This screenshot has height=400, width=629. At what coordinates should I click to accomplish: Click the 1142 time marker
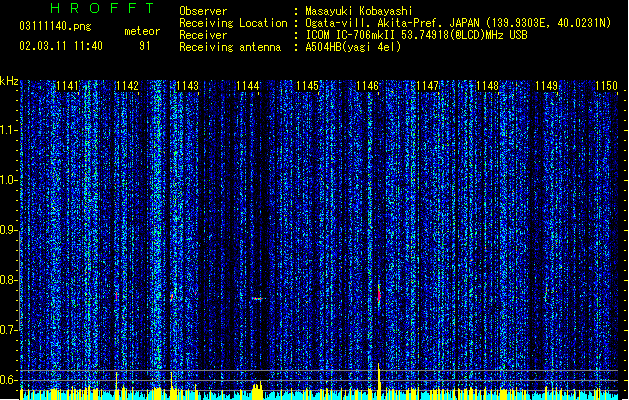click(127, 86)
